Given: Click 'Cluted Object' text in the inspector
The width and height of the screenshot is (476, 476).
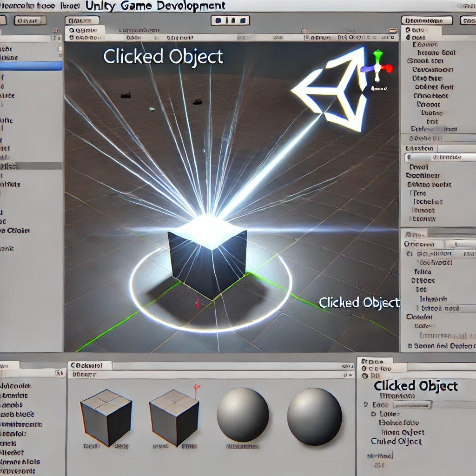Looking at the screenshot, I should [x=396, y=442].
